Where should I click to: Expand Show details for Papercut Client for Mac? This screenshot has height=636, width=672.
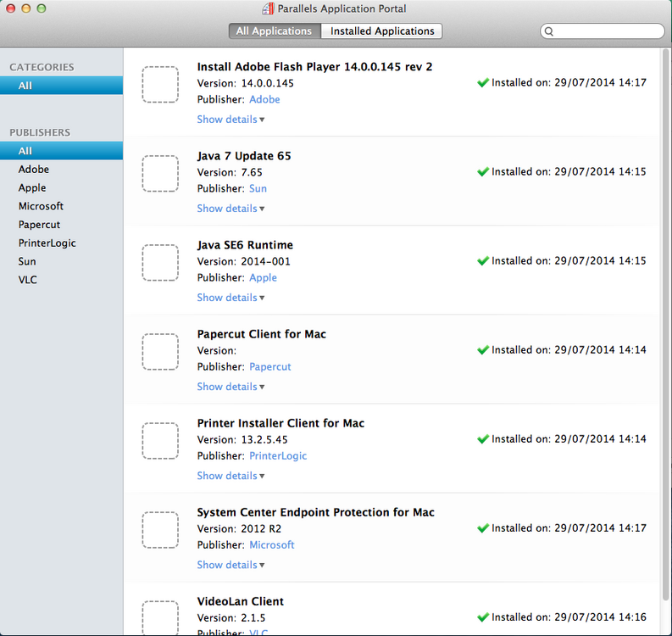pyautogui.click(x=230, y=387)
